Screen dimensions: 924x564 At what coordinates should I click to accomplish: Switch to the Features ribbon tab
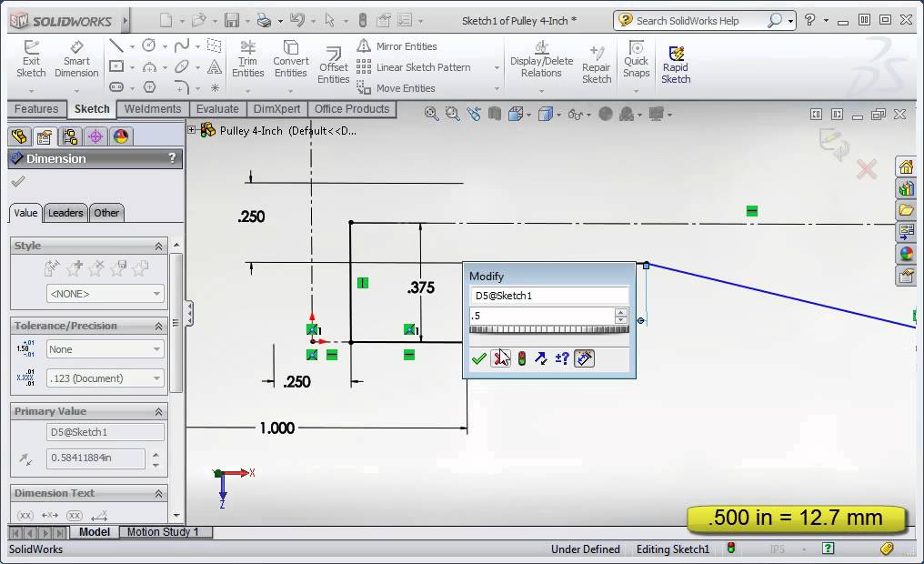click(36, 108)
